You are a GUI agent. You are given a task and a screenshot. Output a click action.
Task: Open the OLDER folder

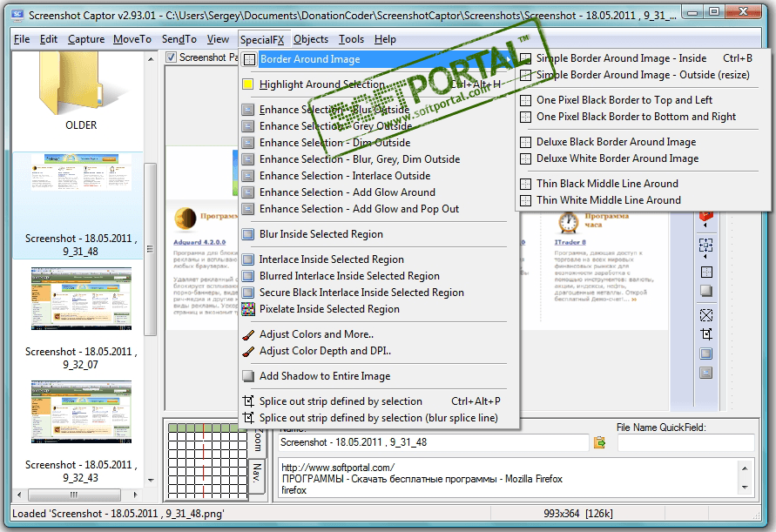coord(81,91)
